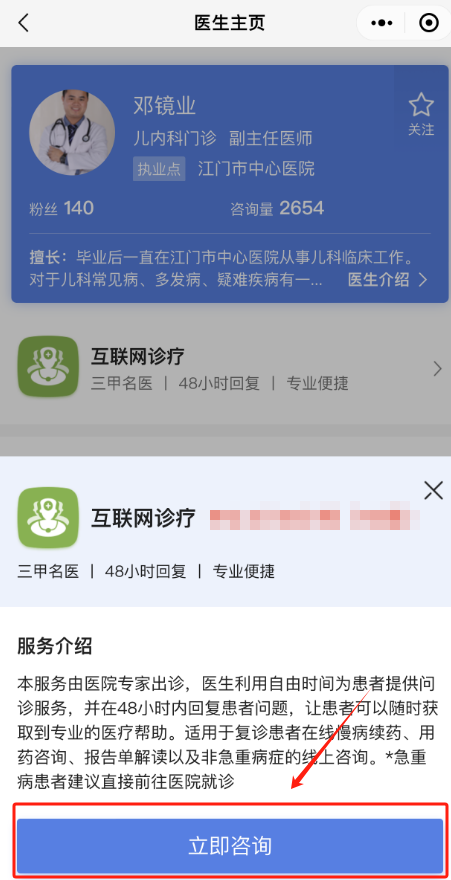451x880 pixels.
Task: Expand 医生介绍 chevron link
Action: (x=388, y=279)
